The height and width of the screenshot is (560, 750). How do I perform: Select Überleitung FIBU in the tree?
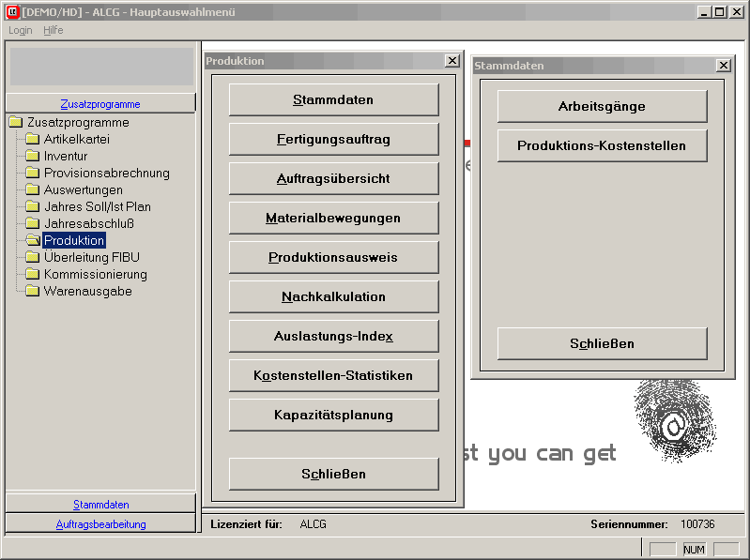click(91, 257)
